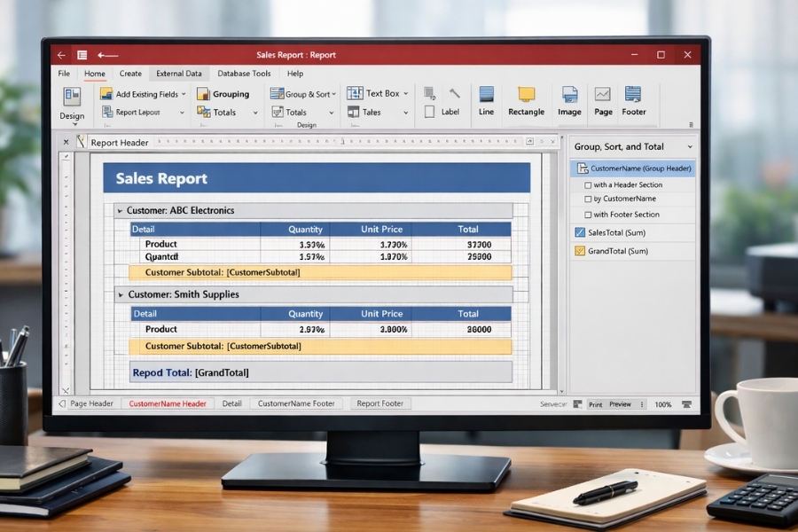
Task: Check the 'with Footer Section' option
Action: click(588, 215)
